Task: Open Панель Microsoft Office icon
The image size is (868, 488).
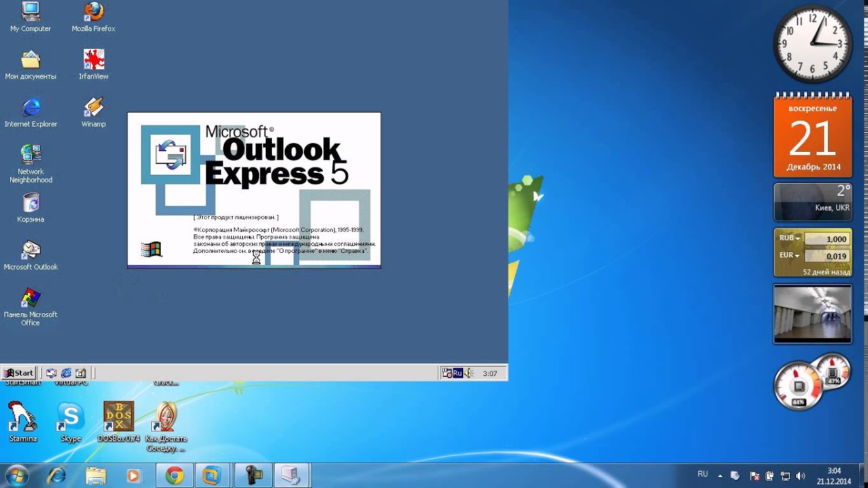Action: (x=31, y=307)
